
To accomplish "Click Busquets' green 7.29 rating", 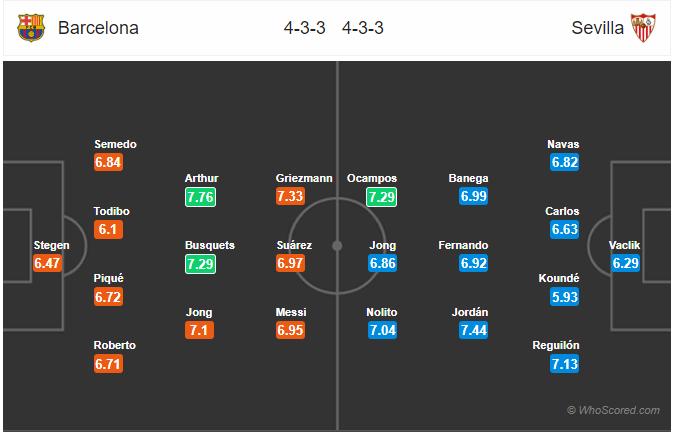I will point(200,264).
